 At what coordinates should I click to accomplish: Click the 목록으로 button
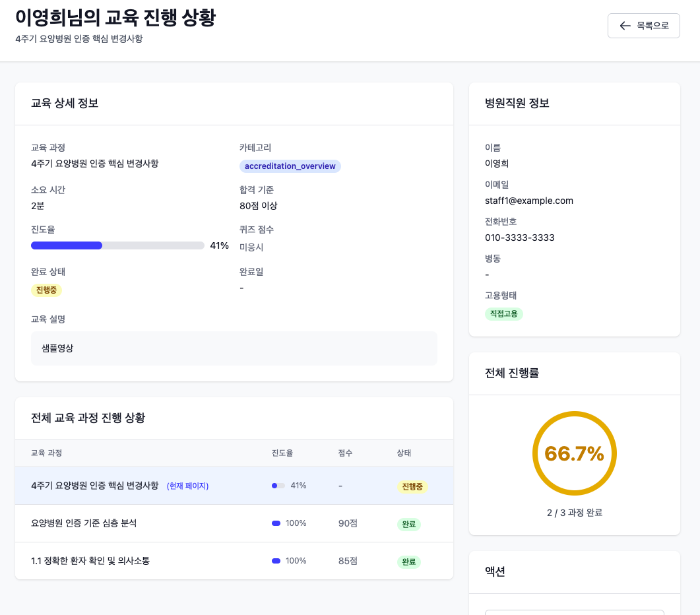pos(644,26)
